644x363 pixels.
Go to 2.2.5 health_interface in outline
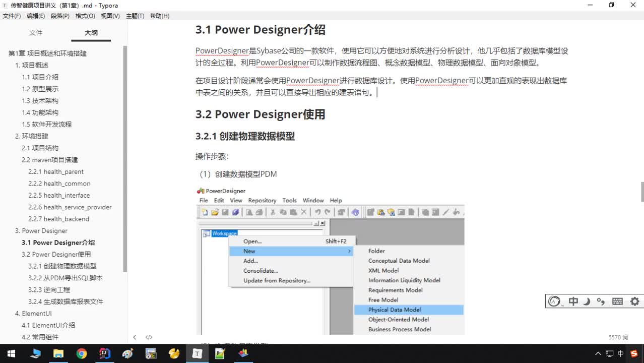[59, 196]
